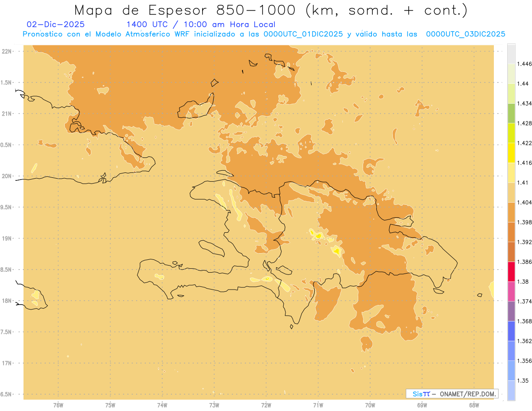Screen dimensions: 532x411
Task: Click the 'Sis - ONAMET/REP.DOM.' credit box
Action: [x=452, y=394]
